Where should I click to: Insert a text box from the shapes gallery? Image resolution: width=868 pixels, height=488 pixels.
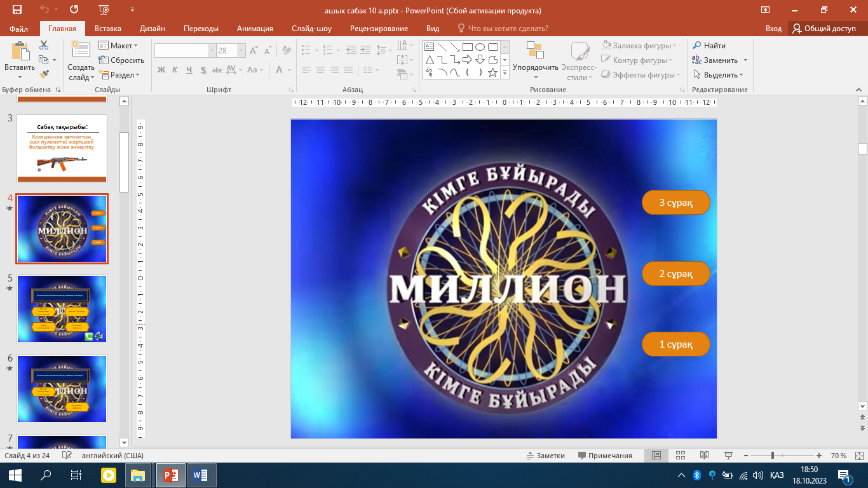pyautogui.click(x=429, y=46)
